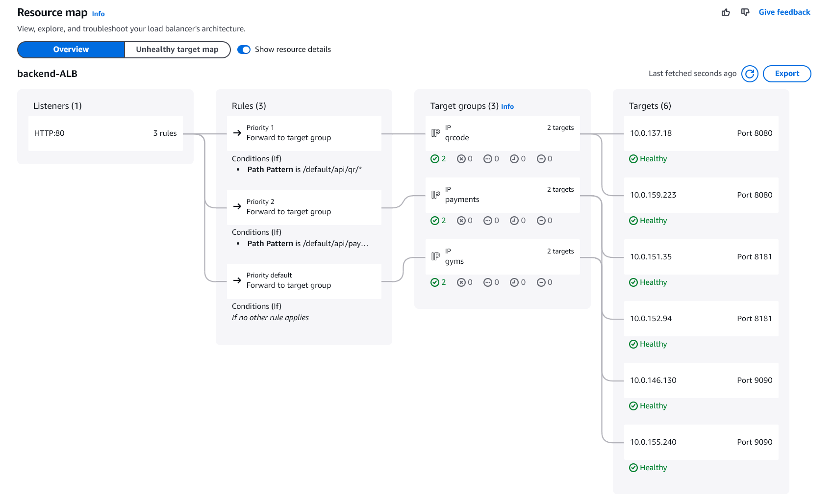Export the resource map

pyautogui.click(x=786, y=74)
